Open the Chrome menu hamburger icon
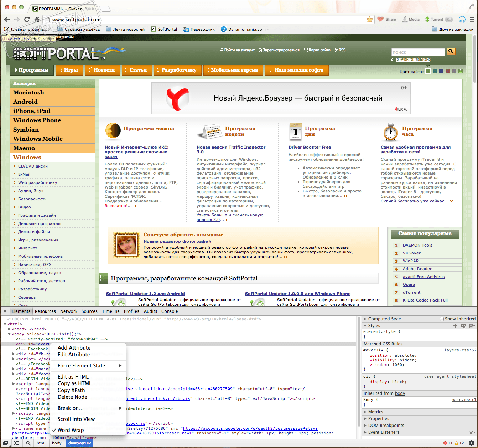 pos(472,19)
